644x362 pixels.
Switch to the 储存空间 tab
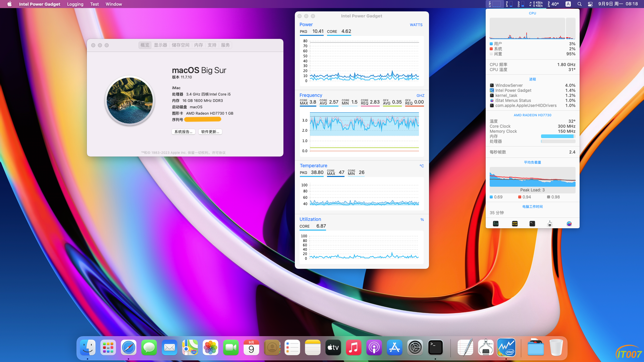click(x=180, y=45)
